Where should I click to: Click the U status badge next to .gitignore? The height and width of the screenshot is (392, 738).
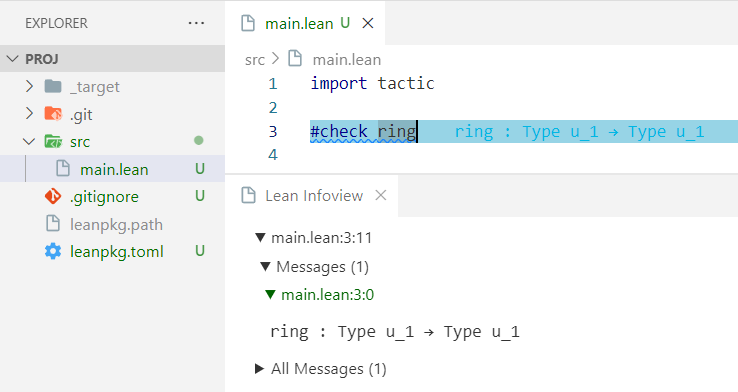point(200,196)
